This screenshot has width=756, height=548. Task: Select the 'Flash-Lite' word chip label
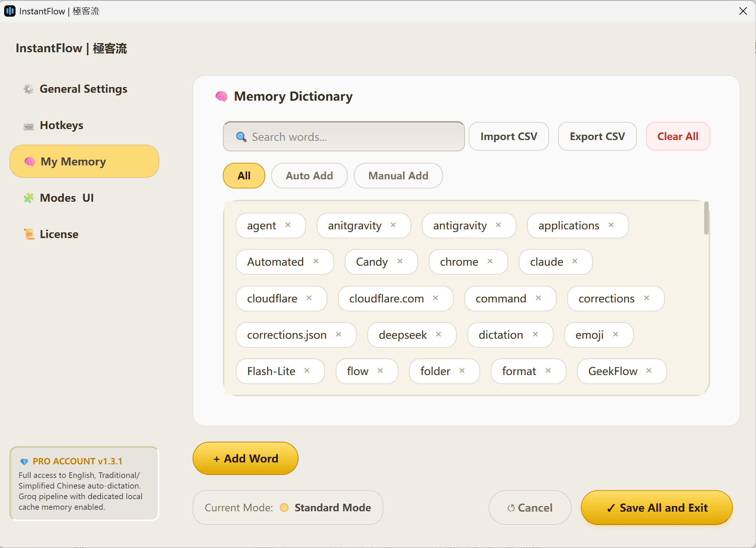pyautogui.click(x=271, y=371)
